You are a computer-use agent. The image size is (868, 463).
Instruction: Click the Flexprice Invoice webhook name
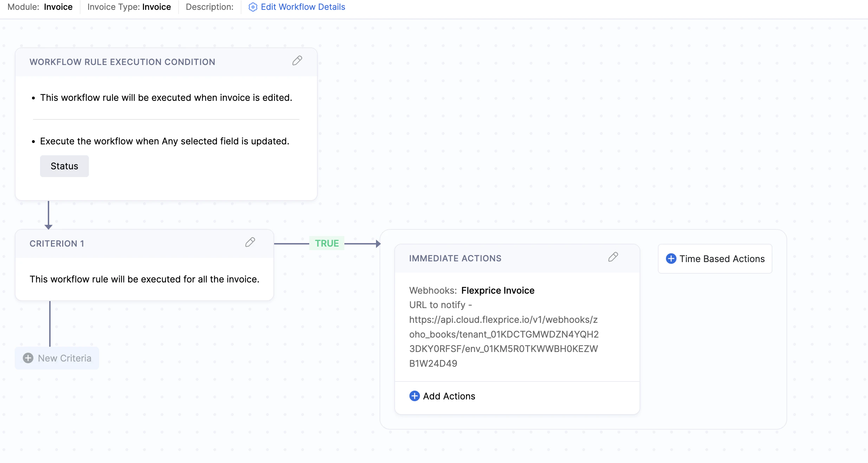[x=498, y=290]
